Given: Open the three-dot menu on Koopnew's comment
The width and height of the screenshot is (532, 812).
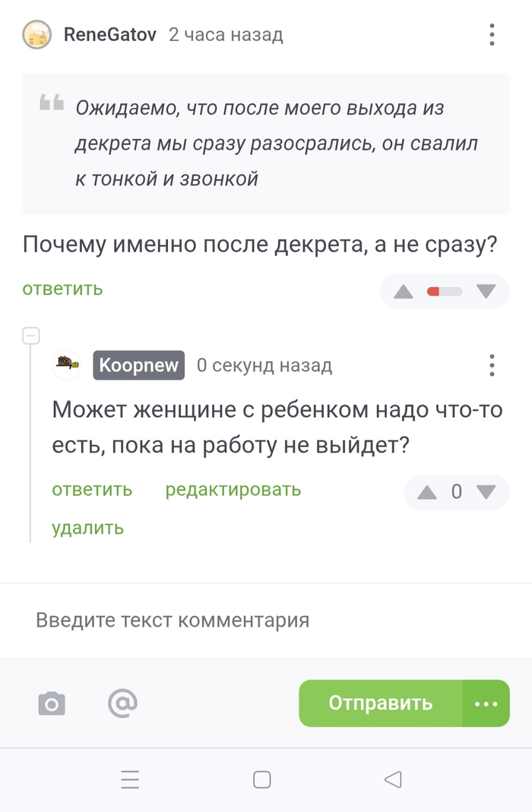Looking at the screenshot, I should pos(492,365).
